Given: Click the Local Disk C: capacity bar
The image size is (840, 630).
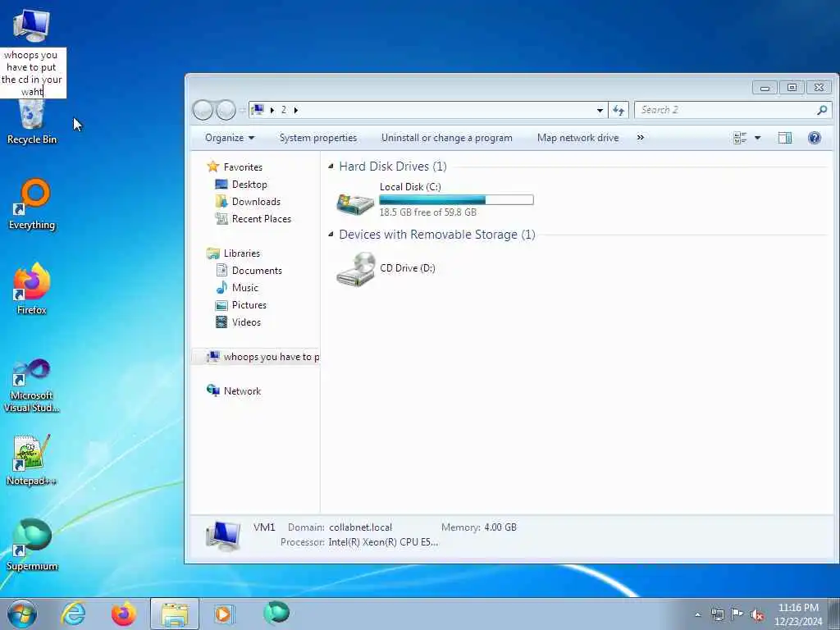Looking at the screenshot, I should (x=456, y=200).
